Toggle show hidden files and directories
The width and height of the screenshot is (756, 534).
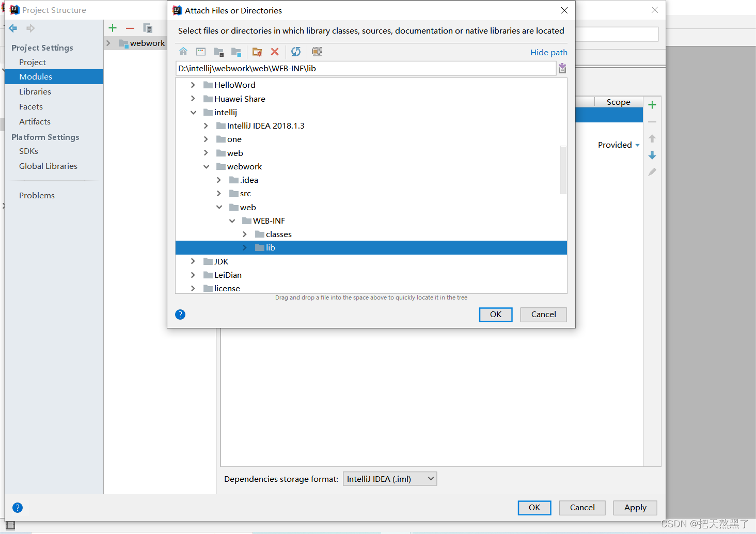[317, 52]
